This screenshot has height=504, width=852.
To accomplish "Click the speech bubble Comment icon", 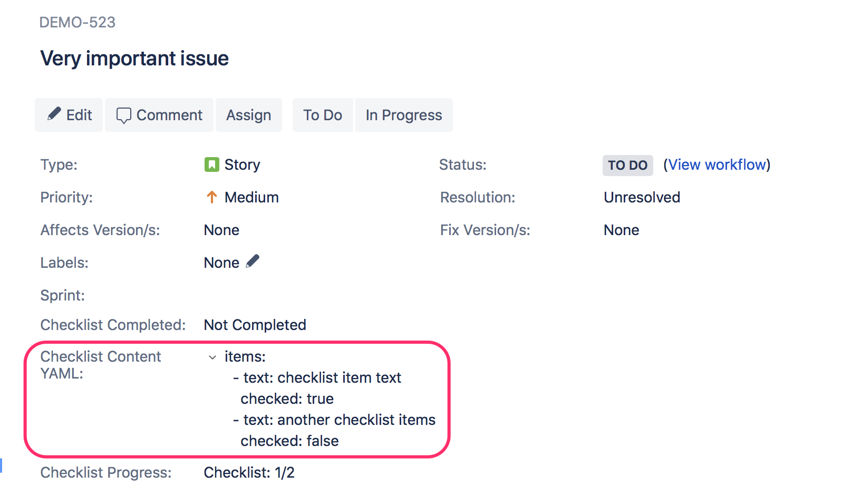I will click(x=123, y=115).
